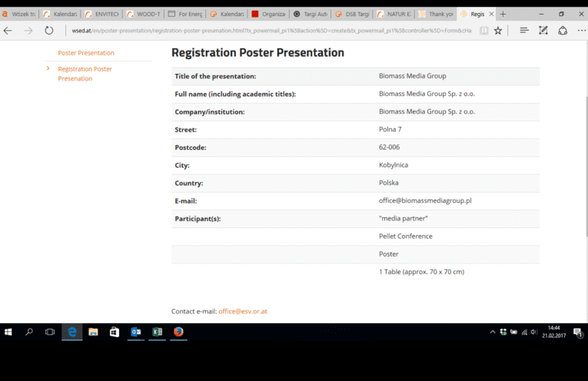
Task: Open reading view book icon
Action: point(483,31)
